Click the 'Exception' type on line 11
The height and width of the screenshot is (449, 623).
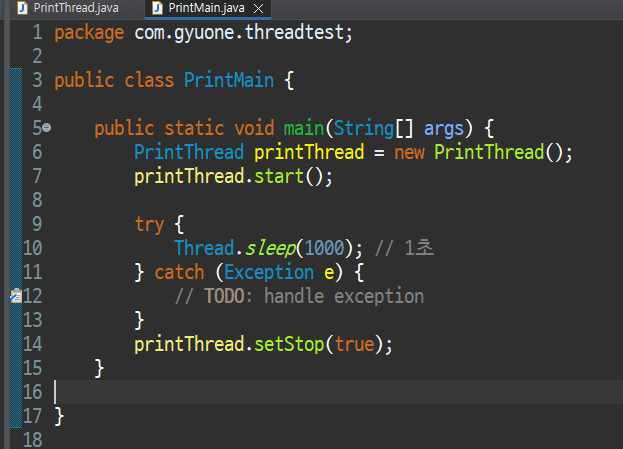pos(269,273)
